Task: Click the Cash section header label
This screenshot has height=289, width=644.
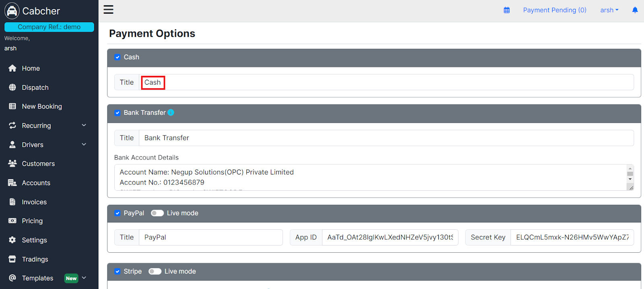Action: pos(132,57)
